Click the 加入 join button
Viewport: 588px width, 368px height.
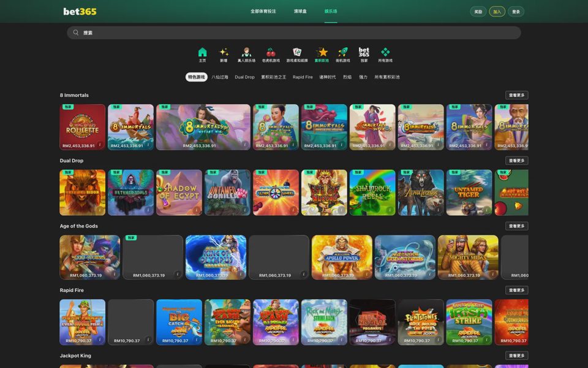[497, 12]
